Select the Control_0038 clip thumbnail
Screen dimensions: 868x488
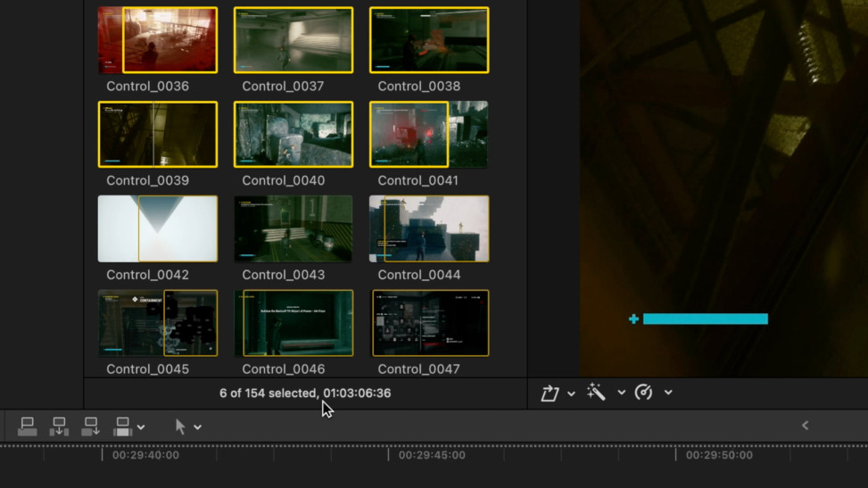pyautogui.click(x=429, y=40)
